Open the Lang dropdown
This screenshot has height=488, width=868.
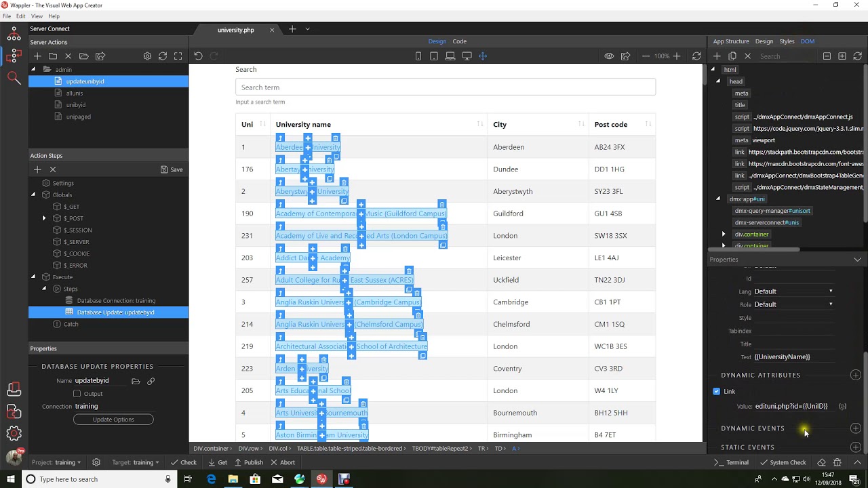coord(793,291)
